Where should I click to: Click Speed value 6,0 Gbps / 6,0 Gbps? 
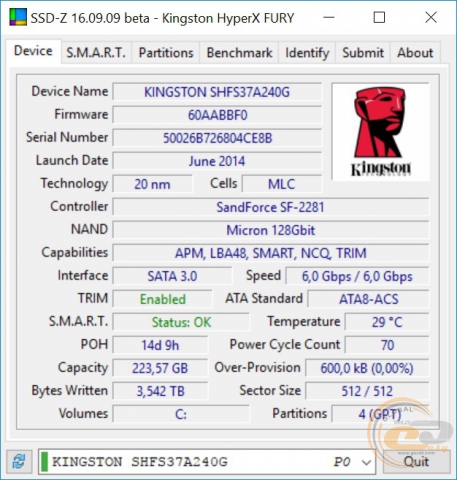pos(357,276)
